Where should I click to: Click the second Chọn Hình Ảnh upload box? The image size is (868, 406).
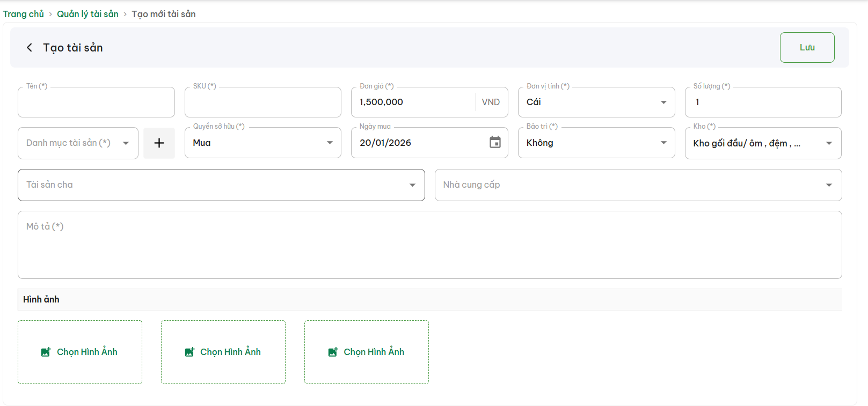[223, 352]
